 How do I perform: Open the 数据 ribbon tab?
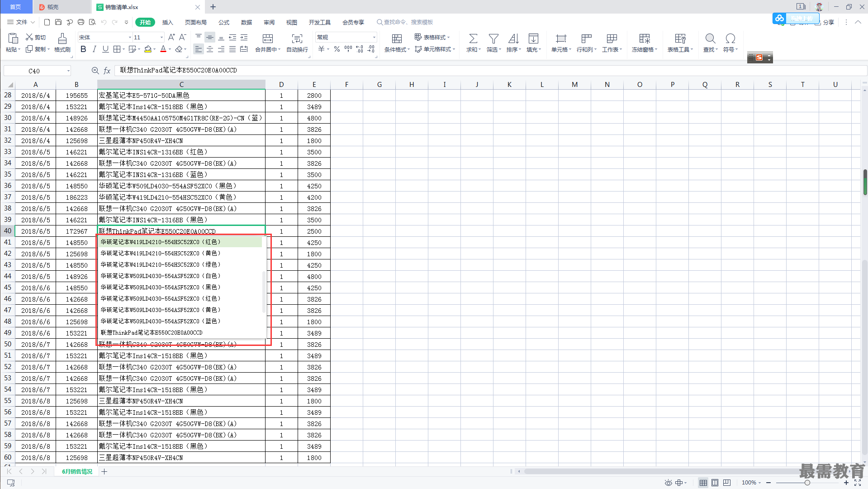247,22
